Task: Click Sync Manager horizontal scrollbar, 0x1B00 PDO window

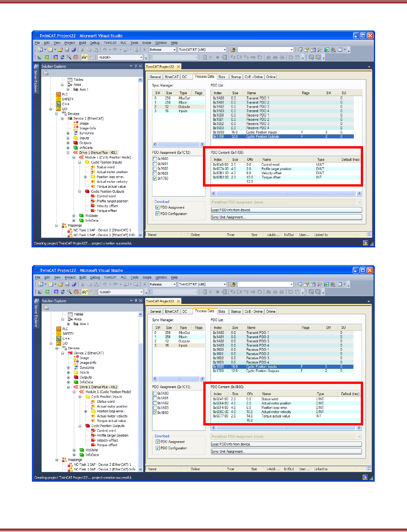Action: pos(179,379)
